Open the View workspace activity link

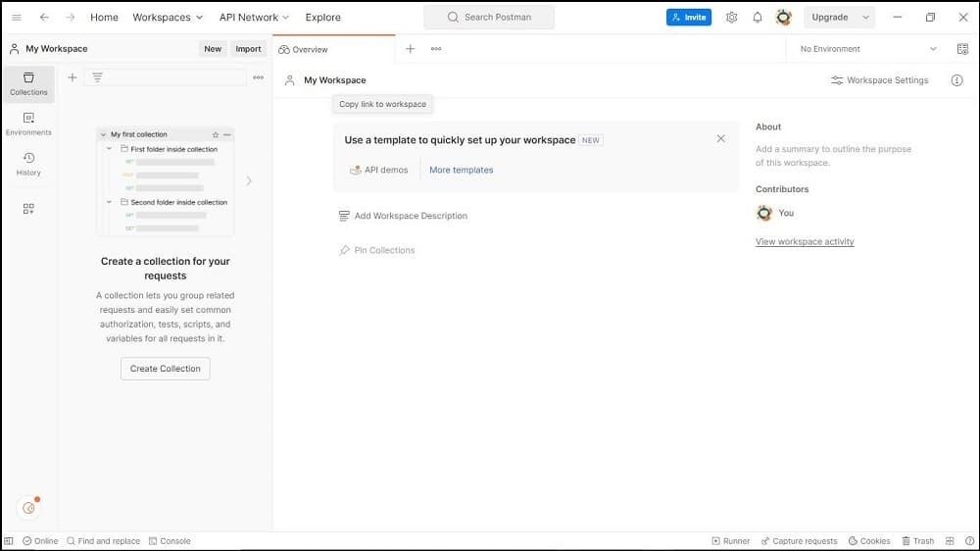(x=805, y=241)
